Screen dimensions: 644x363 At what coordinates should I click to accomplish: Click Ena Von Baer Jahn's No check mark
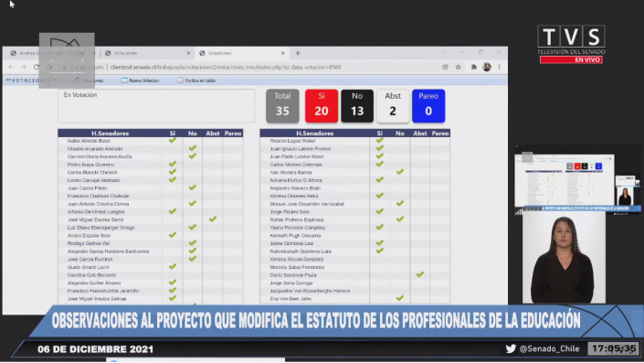tap(399, 298)
